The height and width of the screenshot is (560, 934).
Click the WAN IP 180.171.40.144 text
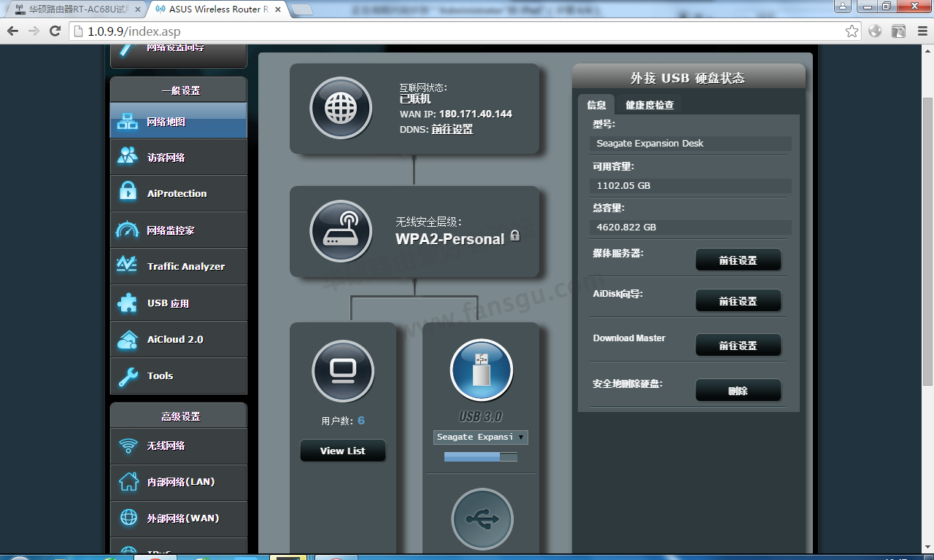[x=476, y=114]
